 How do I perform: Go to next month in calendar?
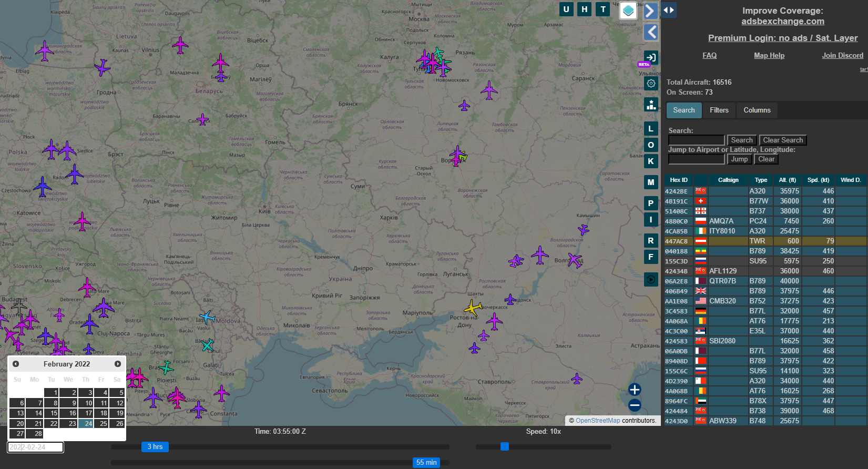coord(118,364)
